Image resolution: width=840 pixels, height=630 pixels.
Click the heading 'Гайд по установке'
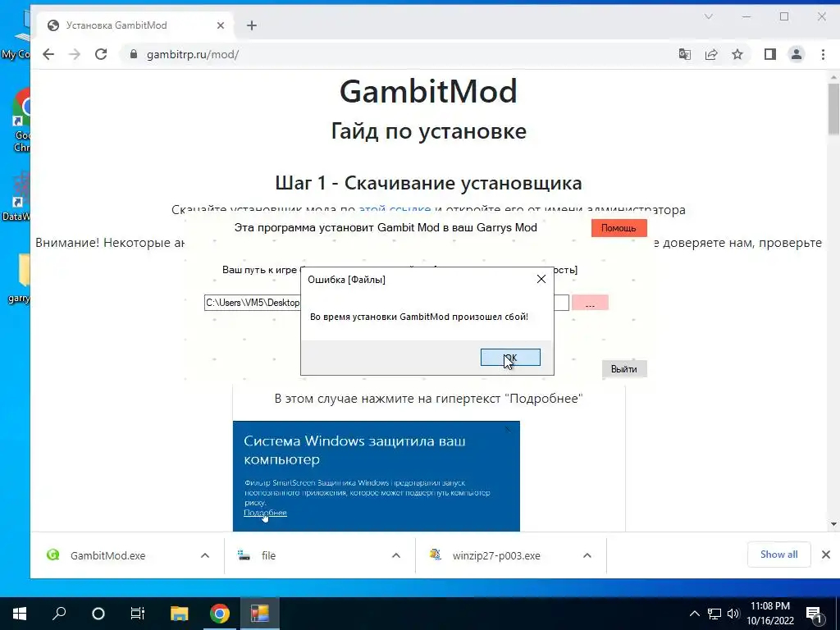[x=428, y=131]
